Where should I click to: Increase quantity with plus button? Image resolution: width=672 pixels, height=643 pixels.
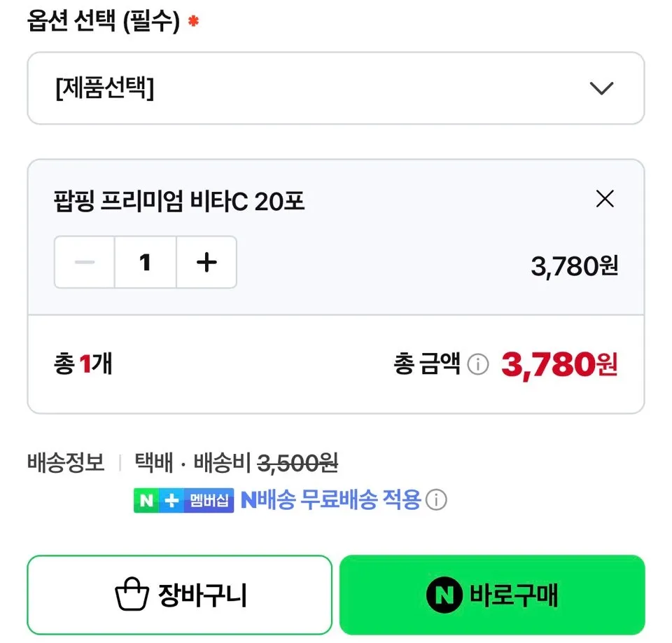[206, 263]
